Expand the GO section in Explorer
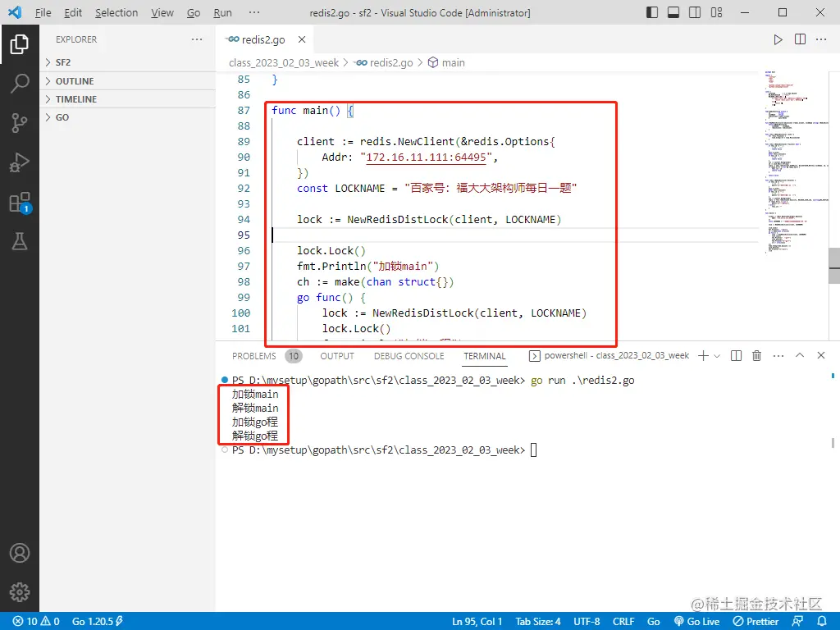840x630 pixels. pos(127,117)
